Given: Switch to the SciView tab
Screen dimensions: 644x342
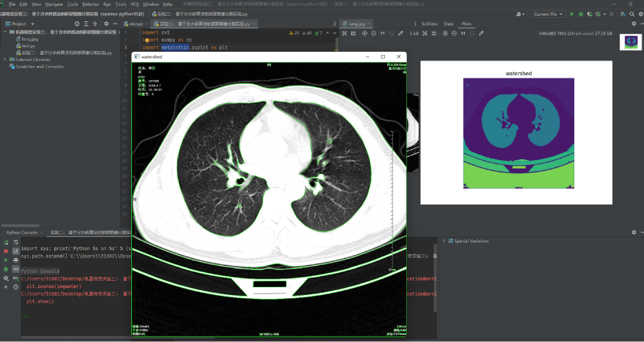Looking at the screenshot, I should (x=430, y=24).
